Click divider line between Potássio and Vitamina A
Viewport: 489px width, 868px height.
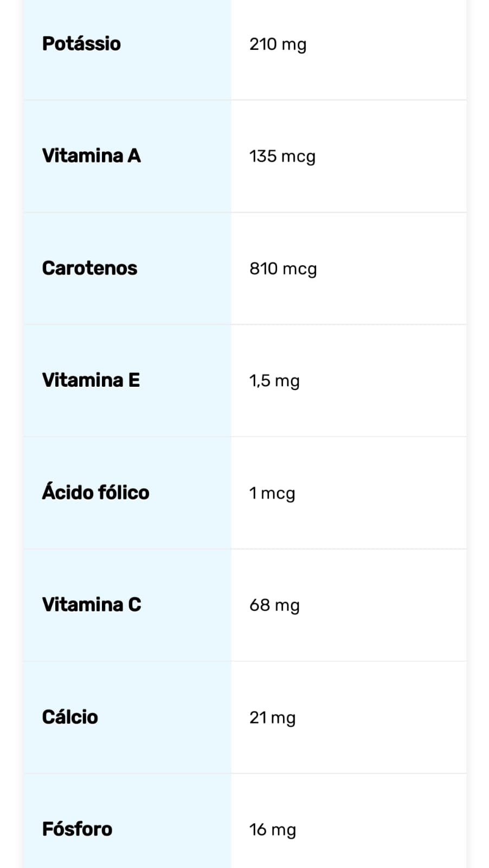[x=244, y=100]
